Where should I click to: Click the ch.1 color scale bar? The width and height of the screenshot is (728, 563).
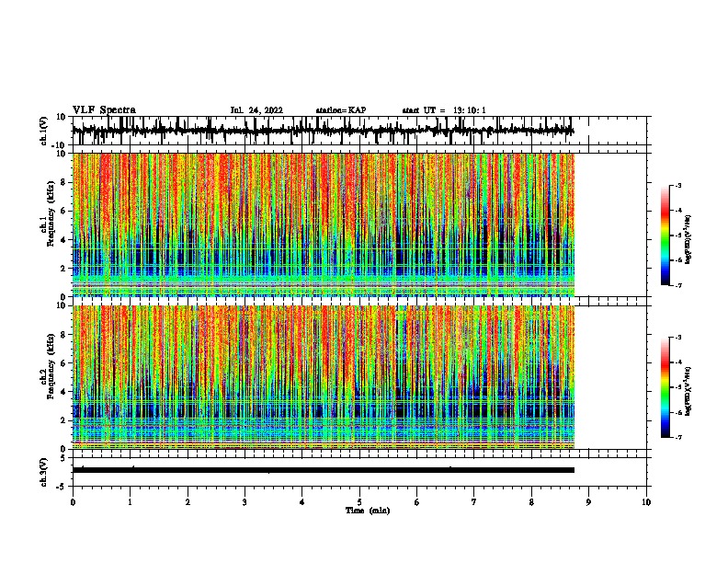point(665,236)
